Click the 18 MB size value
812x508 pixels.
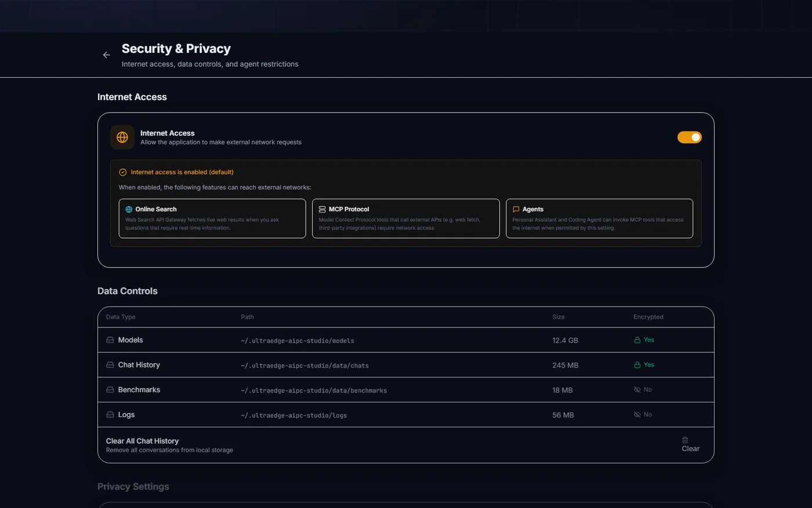[x=562, y=390]
